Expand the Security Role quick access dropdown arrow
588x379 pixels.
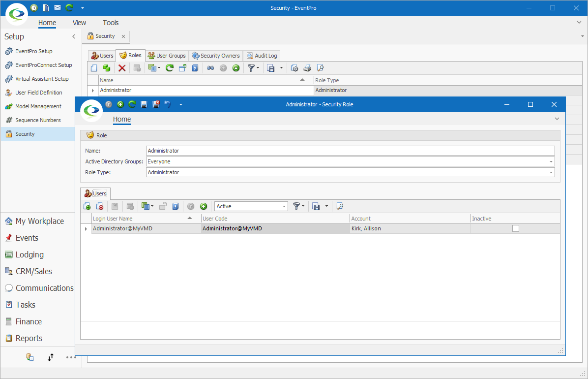click(181, 104)
